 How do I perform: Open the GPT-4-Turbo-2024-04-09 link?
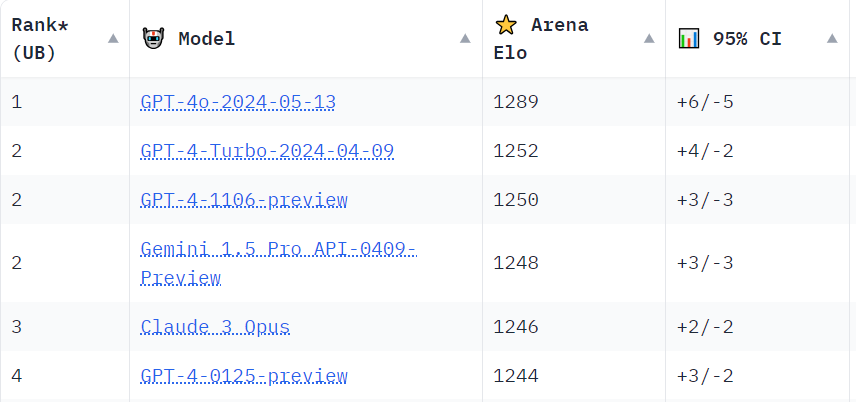click(267, 151)
